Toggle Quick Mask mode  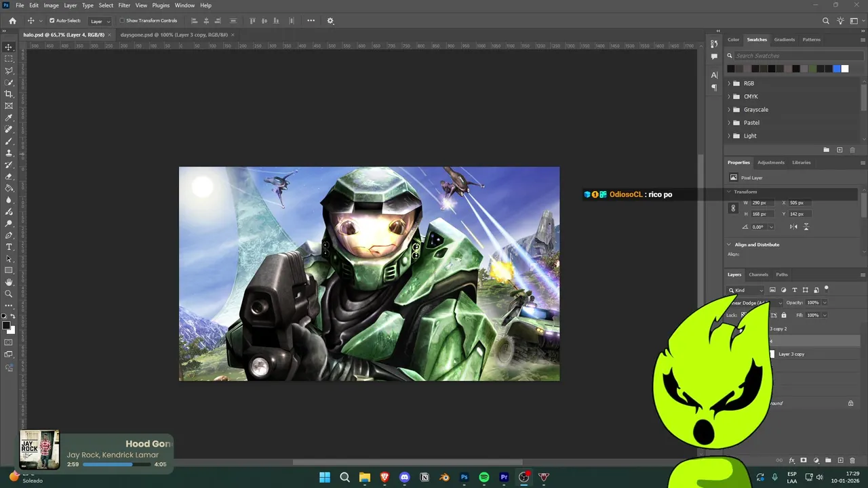click(x=9, y=342)
